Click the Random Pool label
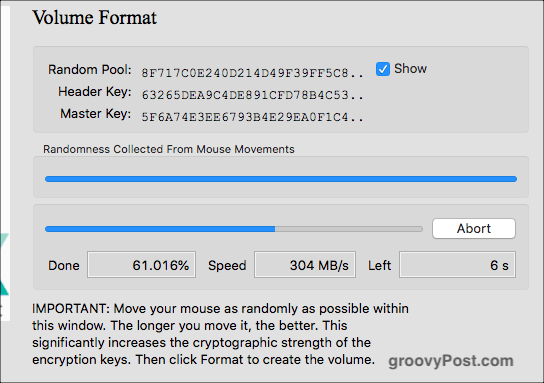 [90, 69]
